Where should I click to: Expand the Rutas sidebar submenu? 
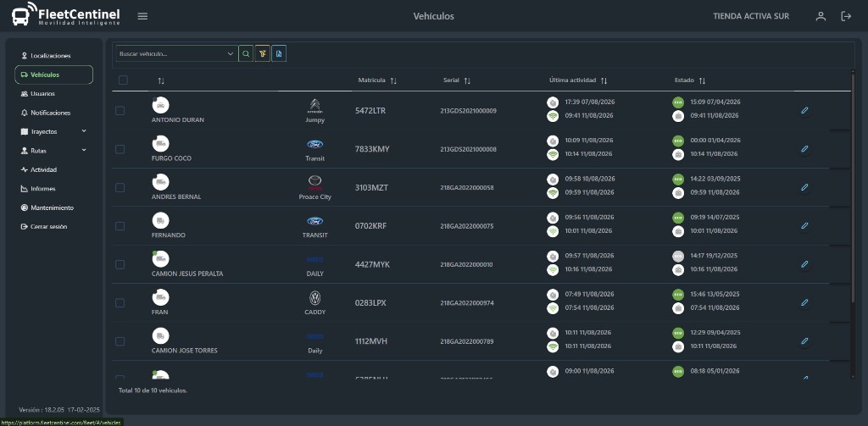pyautogui.click(x=84, y=150)
